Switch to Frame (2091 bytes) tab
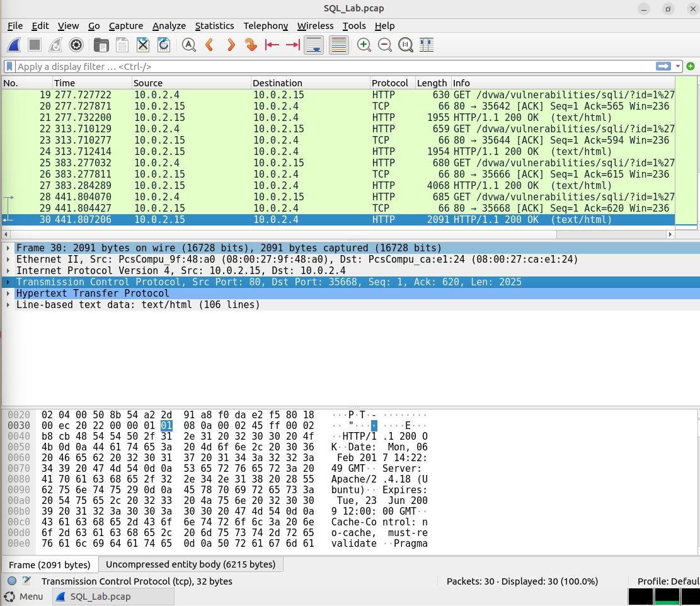This screenshot has width=700, height=606. [x=50, y=565]
